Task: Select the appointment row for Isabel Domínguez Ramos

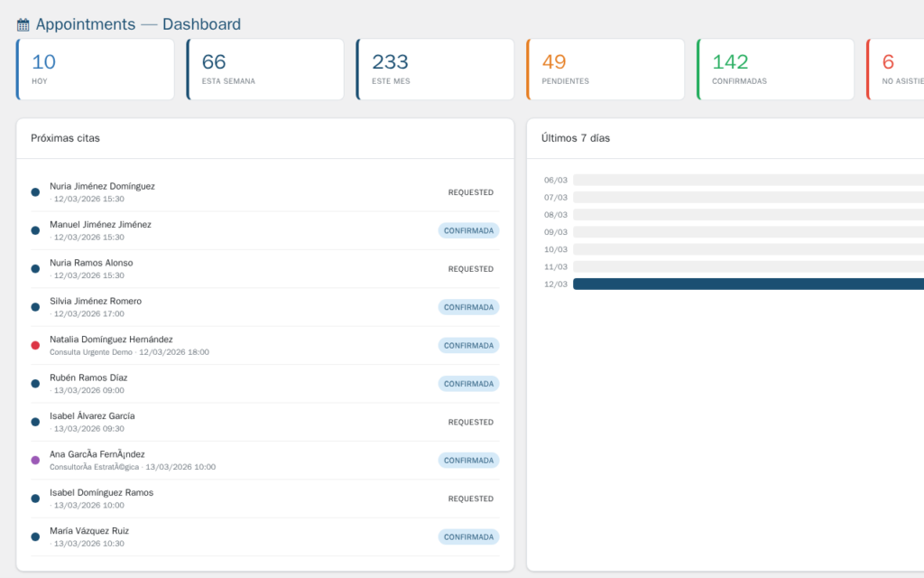Action: 266,498
